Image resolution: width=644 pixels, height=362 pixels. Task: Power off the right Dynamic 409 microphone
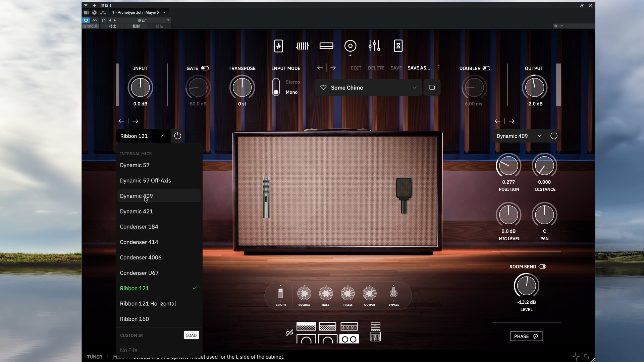(x=554, y=136)
